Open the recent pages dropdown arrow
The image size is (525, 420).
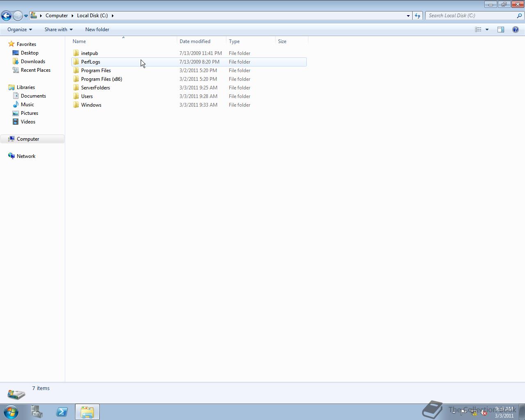point(26,16)
